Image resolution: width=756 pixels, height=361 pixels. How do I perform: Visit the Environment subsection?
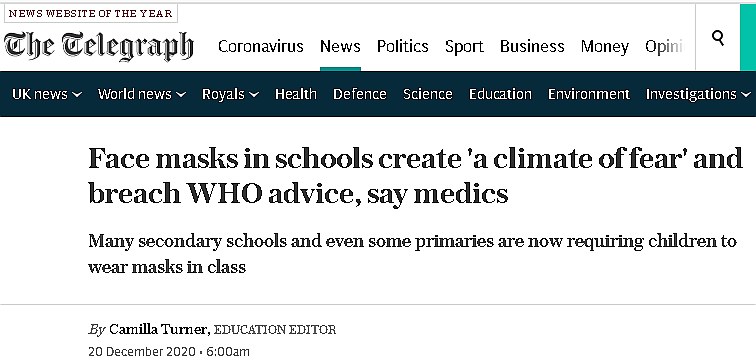coord(589,94)
